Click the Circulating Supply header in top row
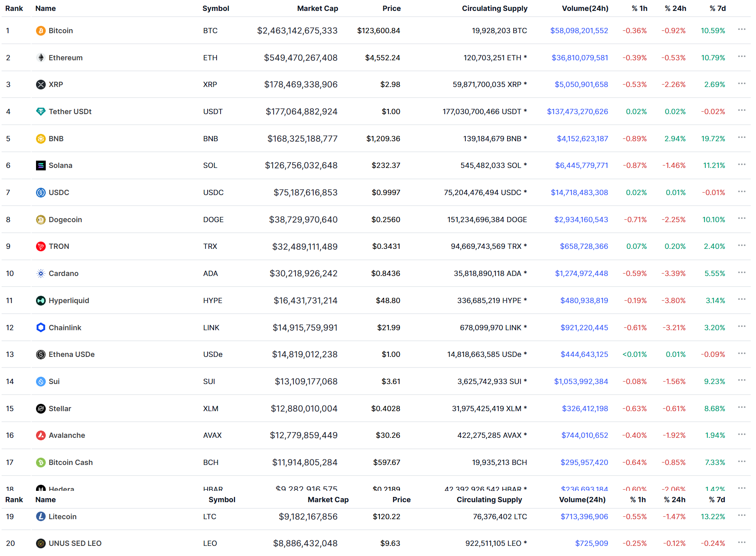This screenshot has height=556, width=756. coord(495,8)
